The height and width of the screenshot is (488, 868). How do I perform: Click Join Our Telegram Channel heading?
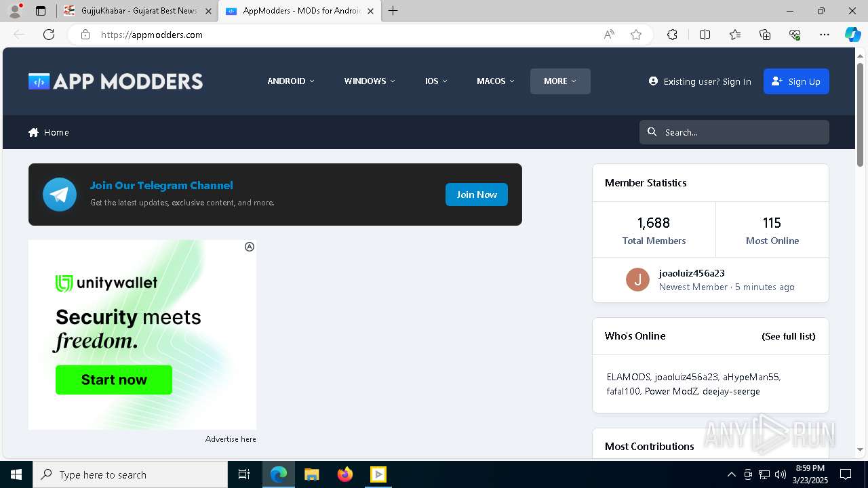161,185
